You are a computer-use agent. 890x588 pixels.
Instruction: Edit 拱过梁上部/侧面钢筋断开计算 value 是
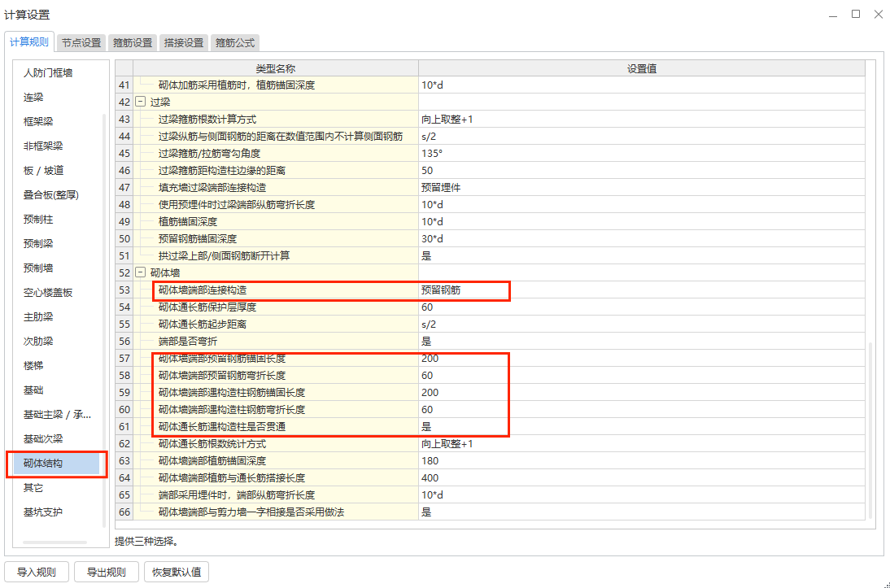coord(642,256)
